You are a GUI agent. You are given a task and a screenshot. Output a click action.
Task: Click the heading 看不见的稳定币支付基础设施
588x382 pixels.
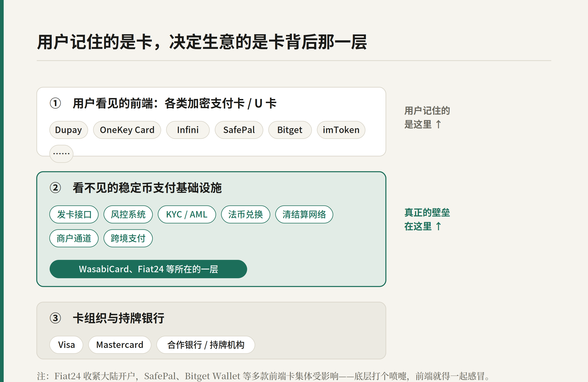[x=147, y=188]
